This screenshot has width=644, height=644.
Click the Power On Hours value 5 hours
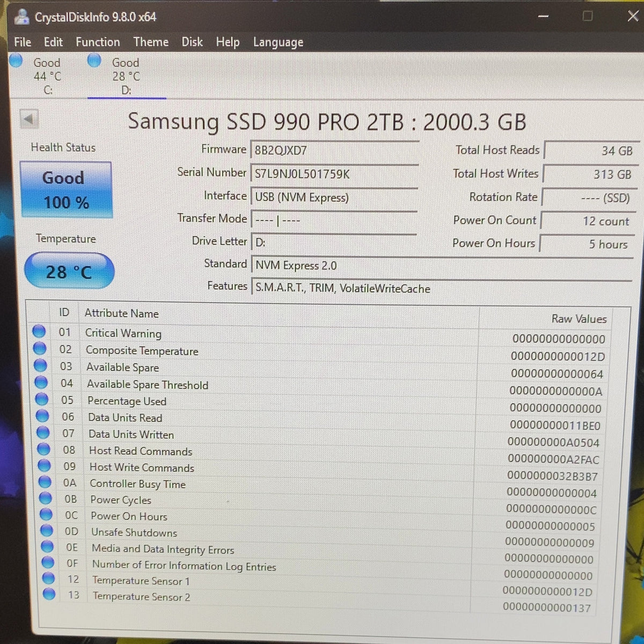(x=587, y=244)
